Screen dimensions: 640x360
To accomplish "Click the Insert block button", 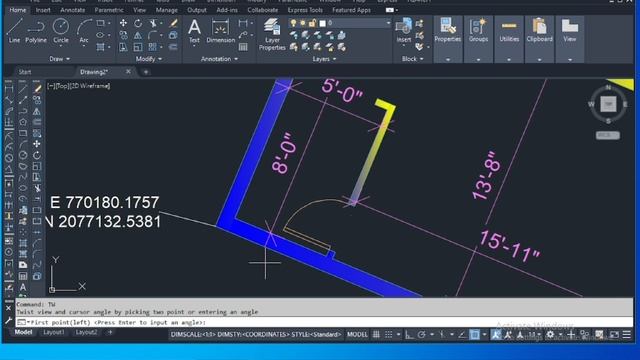I will (x=404, y=31).
